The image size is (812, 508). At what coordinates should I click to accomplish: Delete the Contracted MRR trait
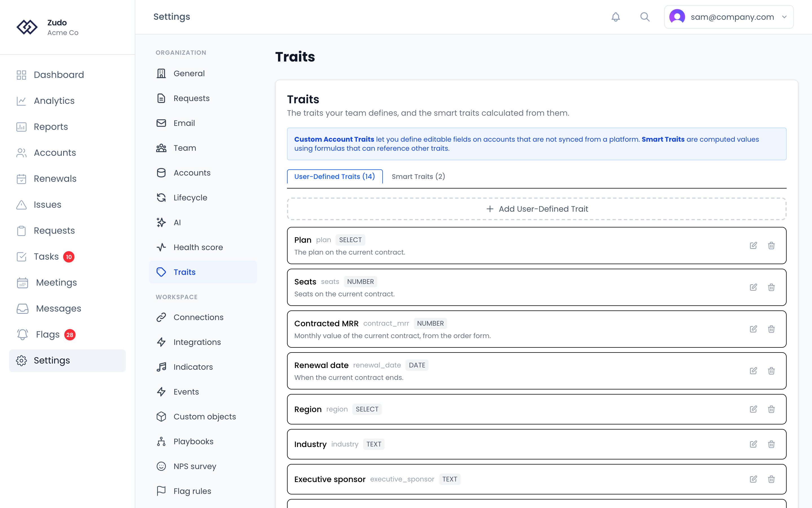coord(771,329)
